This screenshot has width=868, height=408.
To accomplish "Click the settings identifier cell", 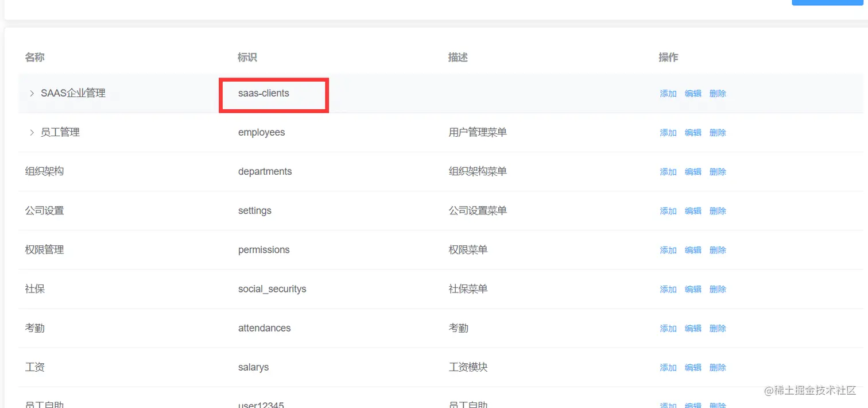I will click(255, 210).
